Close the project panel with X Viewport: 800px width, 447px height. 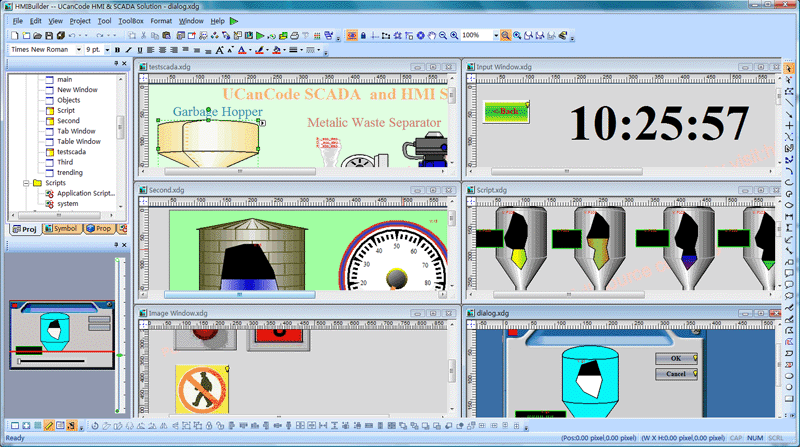tap(124, 63)
